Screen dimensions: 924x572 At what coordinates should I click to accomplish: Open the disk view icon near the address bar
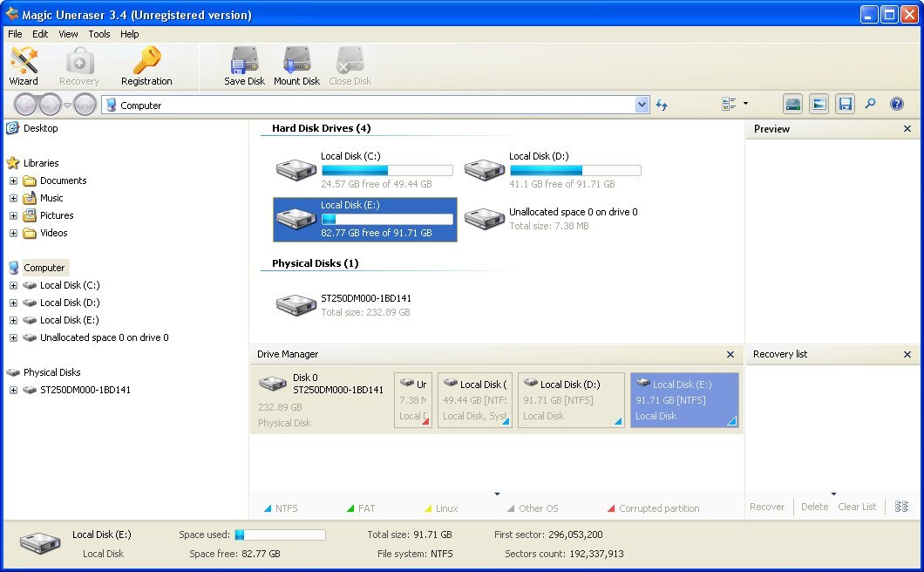click(792, 103)
